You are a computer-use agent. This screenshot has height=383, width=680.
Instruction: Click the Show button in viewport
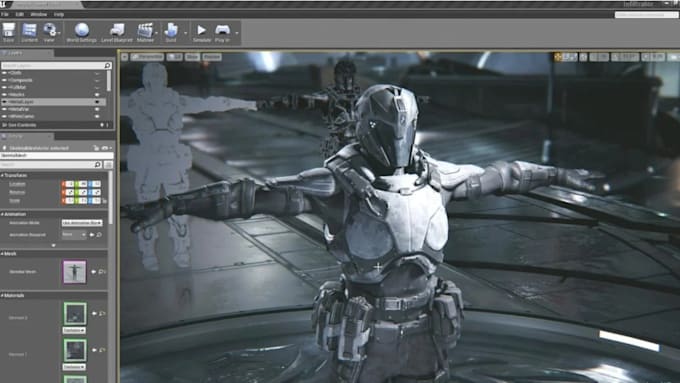[x=192, y=57]
